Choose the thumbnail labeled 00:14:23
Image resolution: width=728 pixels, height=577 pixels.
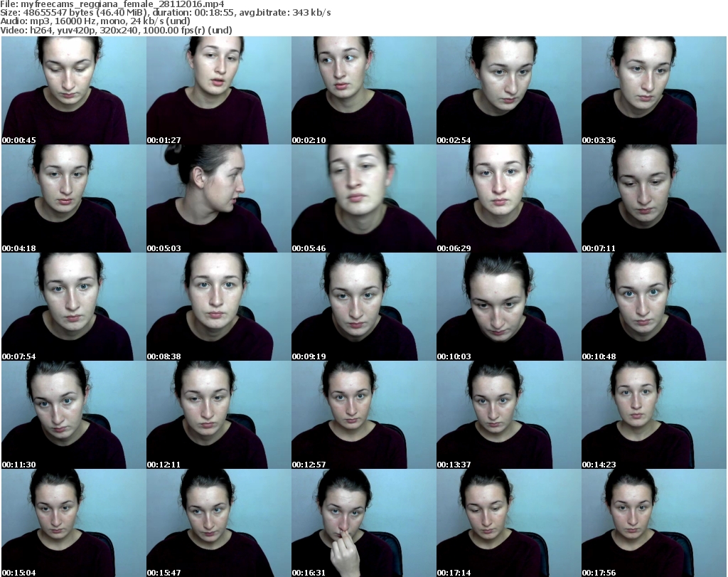pyautogui.click(x=654, y=415)
